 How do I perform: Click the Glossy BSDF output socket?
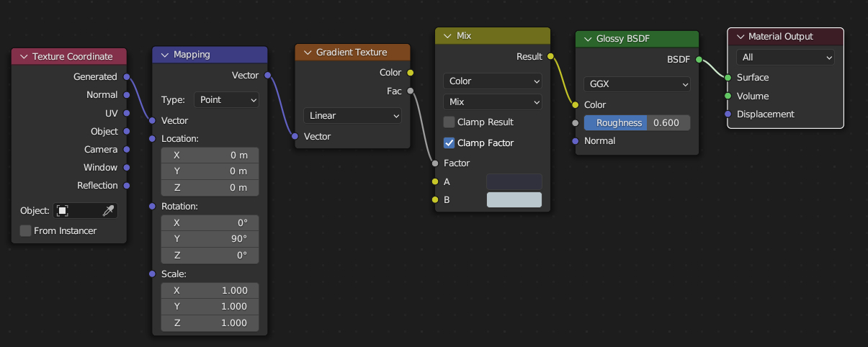[699, 60]
